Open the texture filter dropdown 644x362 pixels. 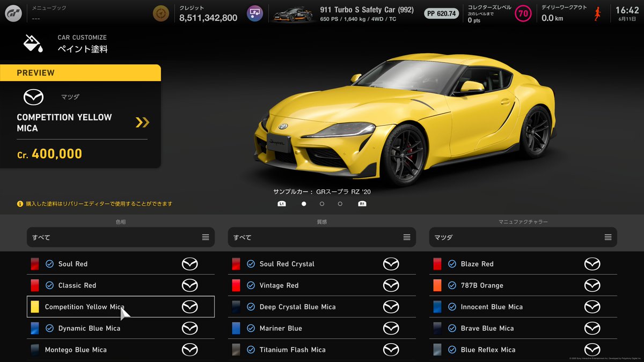click(322, 237)
